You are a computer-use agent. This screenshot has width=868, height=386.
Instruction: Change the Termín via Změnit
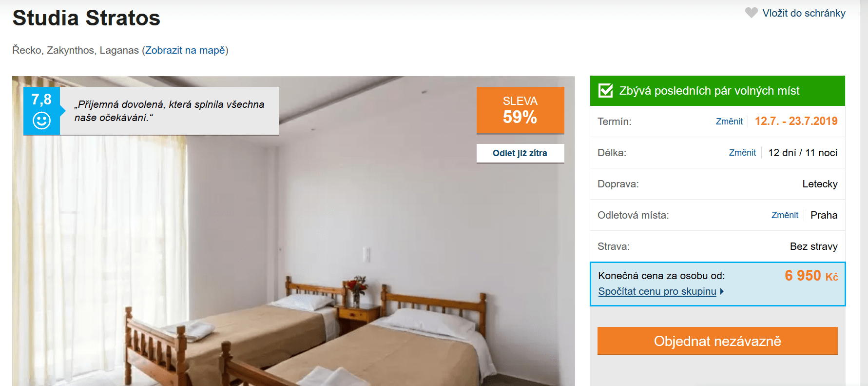[729, 122]
